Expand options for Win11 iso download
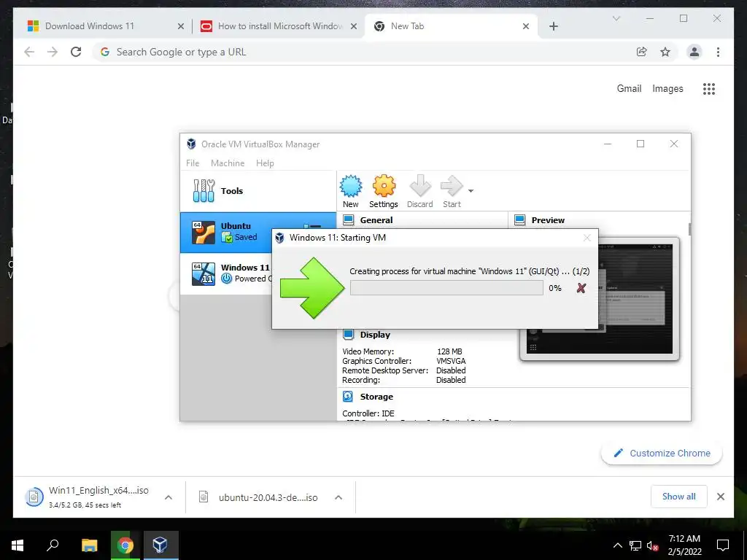747x560 pixels. tap(169, 497)
